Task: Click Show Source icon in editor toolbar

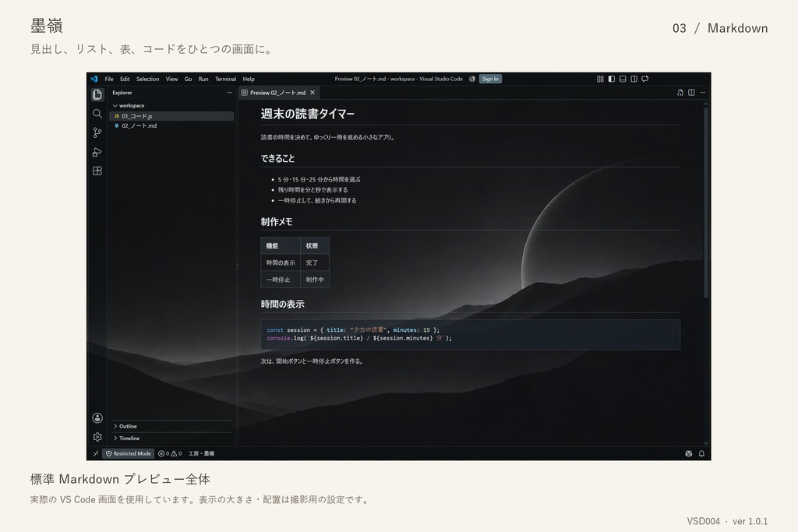Action: pos(680,93)
